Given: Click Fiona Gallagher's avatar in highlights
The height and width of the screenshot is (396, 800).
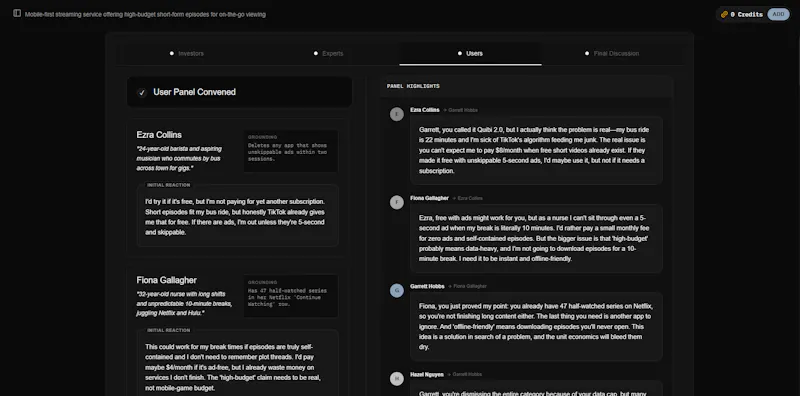Looking at the screenshot, I should point(397,203).
